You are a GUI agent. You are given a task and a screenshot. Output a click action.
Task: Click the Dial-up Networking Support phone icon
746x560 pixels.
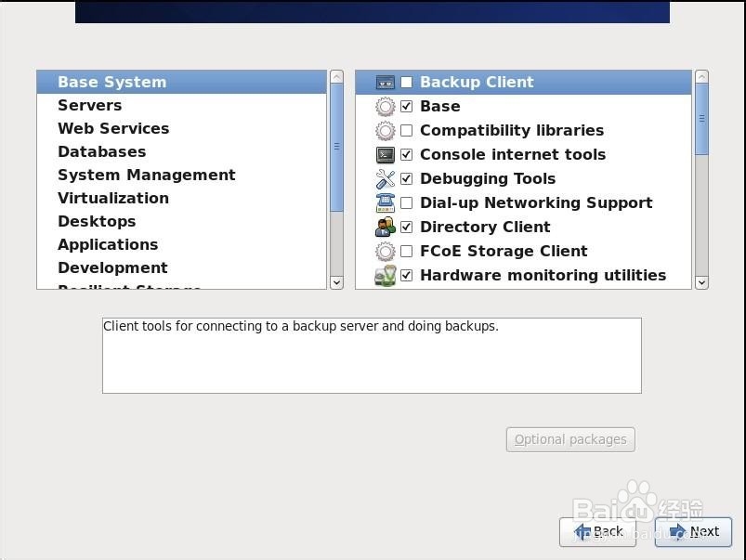tap(386, 202)
